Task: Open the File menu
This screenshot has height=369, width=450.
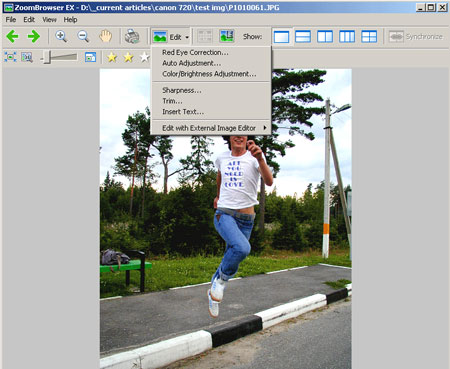Action: click(11, 20)
